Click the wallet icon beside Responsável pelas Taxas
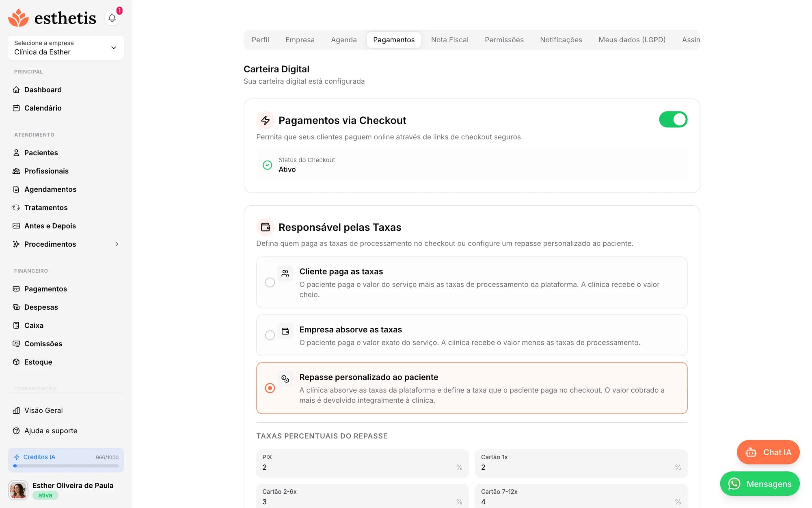 pyautogui.click(x=265, y=227)
